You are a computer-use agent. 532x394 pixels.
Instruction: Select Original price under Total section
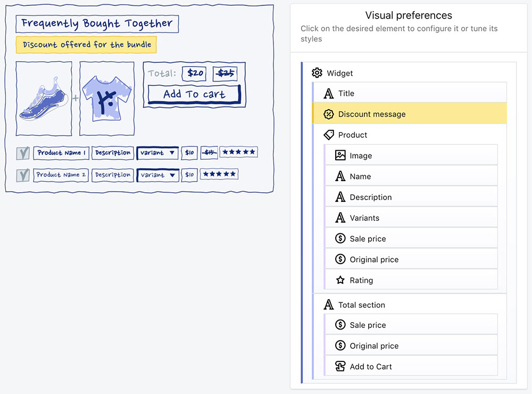[x=411, y=346]
